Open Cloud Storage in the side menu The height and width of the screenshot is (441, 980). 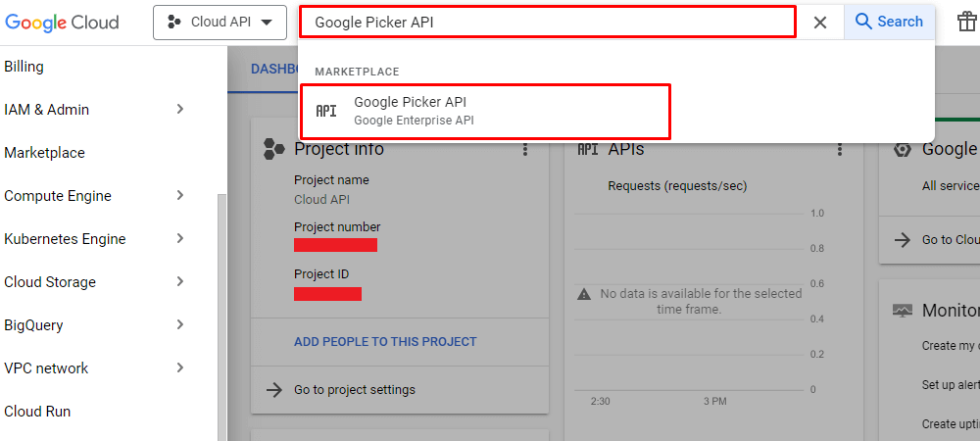point(50,281)
